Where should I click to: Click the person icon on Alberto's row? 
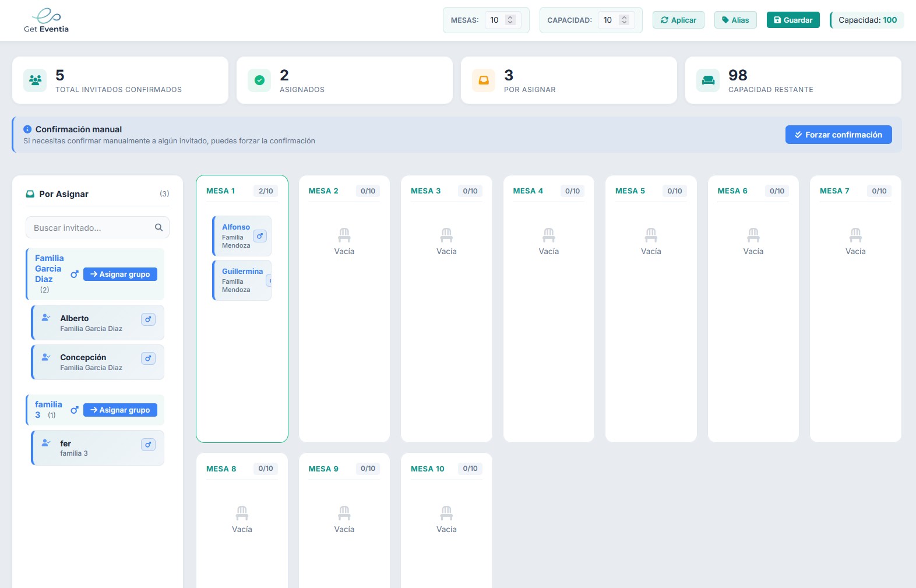tap(46, 318)
